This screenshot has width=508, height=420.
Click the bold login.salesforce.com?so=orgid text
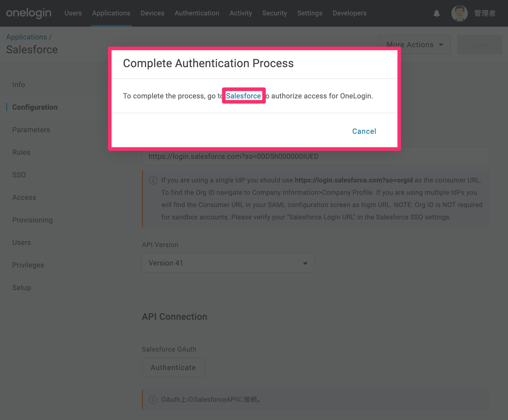354,180
